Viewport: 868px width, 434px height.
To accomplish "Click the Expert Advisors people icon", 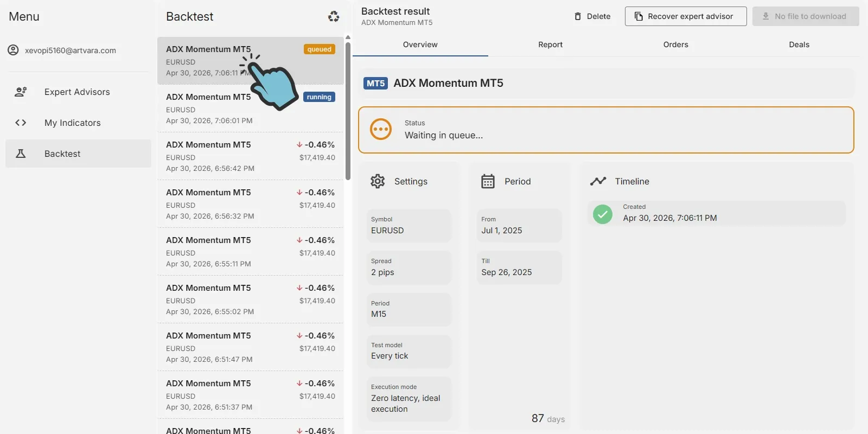I will [x=21, y=92].
